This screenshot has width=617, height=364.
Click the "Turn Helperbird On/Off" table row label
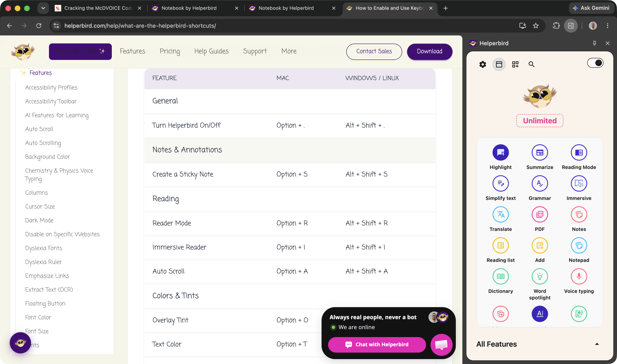(186, 125)
